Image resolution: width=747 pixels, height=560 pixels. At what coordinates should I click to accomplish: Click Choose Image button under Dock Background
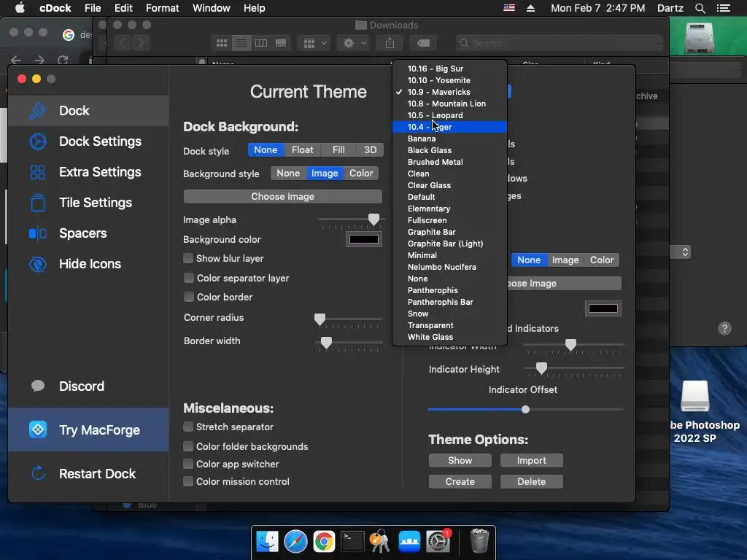coord(283,197)
